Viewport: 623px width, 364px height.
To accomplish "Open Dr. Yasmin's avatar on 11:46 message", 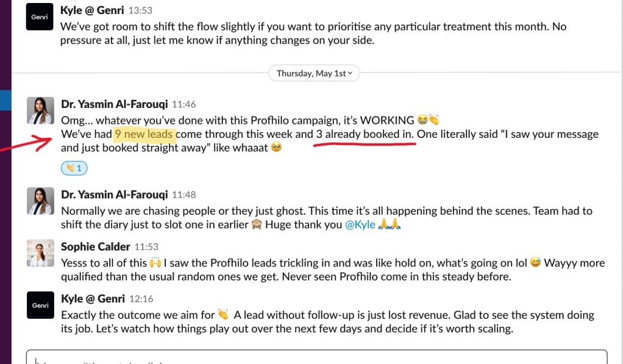I will [40, 110].
